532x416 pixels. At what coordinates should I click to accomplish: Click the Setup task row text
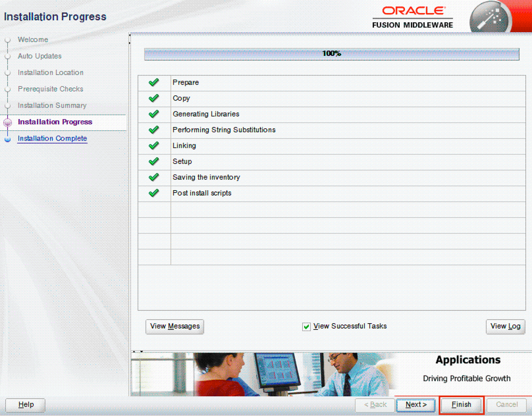tap(182, 162)
